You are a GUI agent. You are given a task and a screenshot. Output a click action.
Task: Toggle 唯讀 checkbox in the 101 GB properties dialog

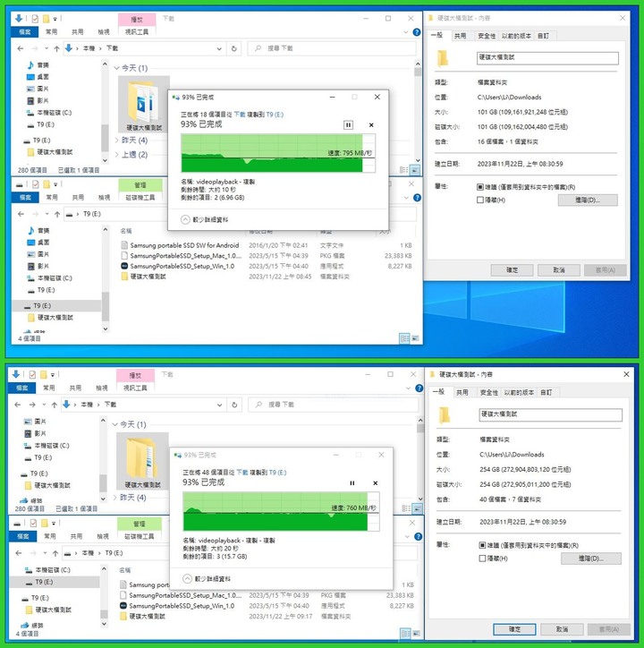coord(480,187)
